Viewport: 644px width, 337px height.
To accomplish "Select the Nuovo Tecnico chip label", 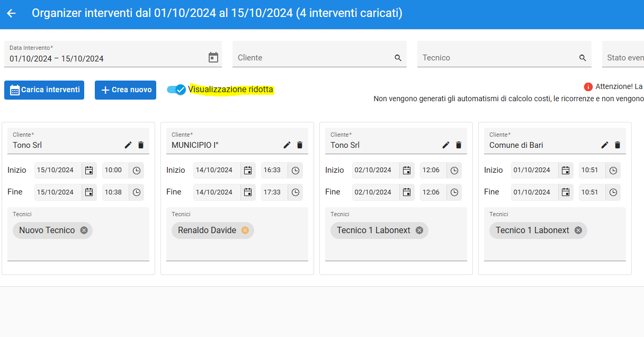I will (x=47, y=230).
